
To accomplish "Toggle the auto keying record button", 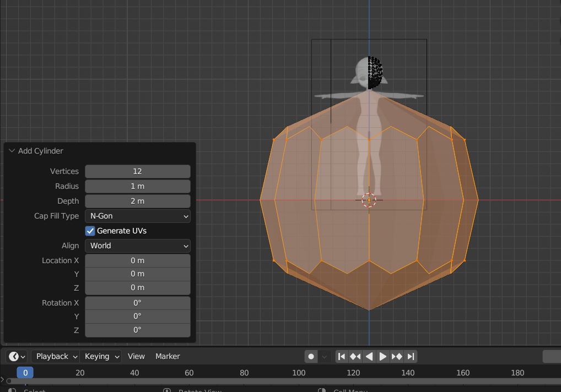I will [x=311, y=356].
